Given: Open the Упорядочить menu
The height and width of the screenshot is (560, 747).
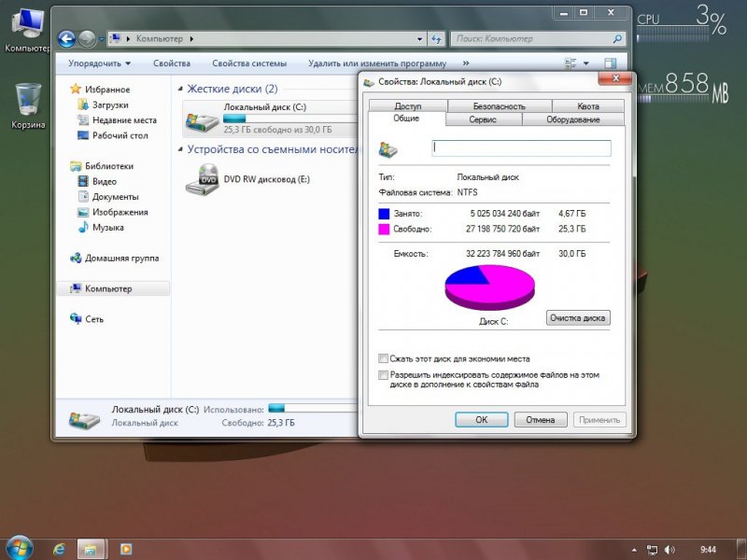Looking at the screenshot, I should [99, 63].
